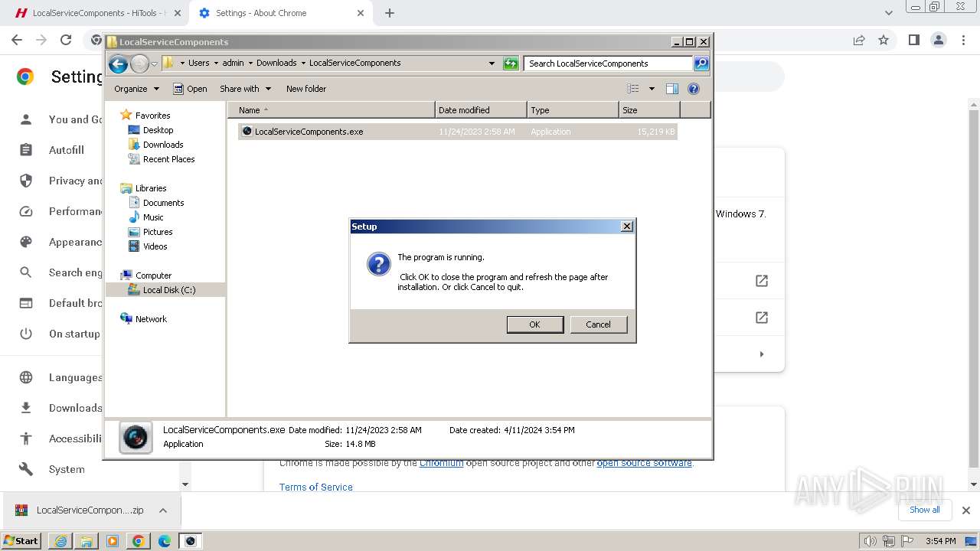980x551 pixels.
Task: Select Music library
Action: coord(153,217)
